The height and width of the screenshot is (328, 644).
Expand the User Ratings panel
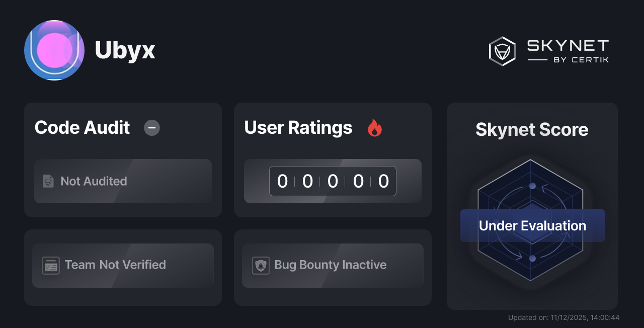click(333, 160)
